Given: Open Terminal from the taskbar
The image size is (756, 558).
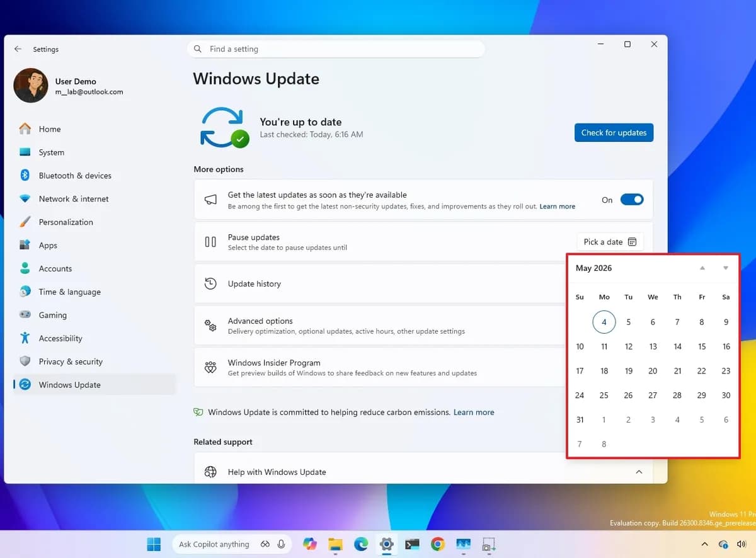Looking at the screenshot, I should (x=412, y=544).
